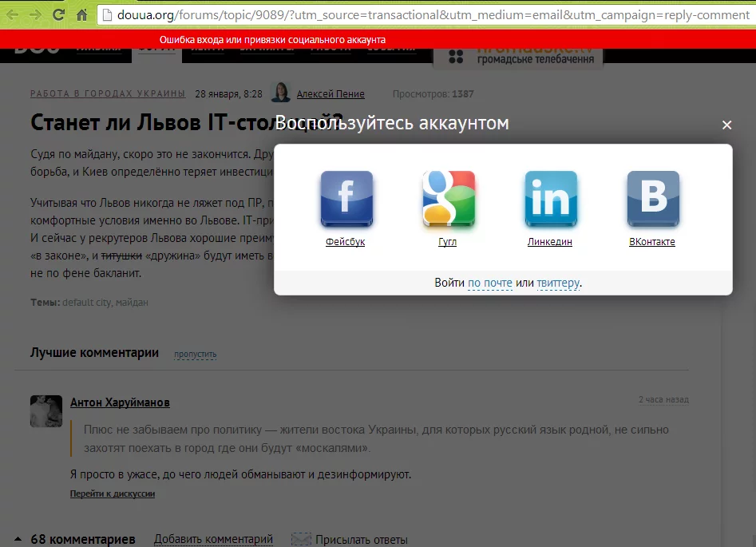Choose login via 'твиттеру' link
This screenshot has width=756, height=547.
(x=558, y=283)
